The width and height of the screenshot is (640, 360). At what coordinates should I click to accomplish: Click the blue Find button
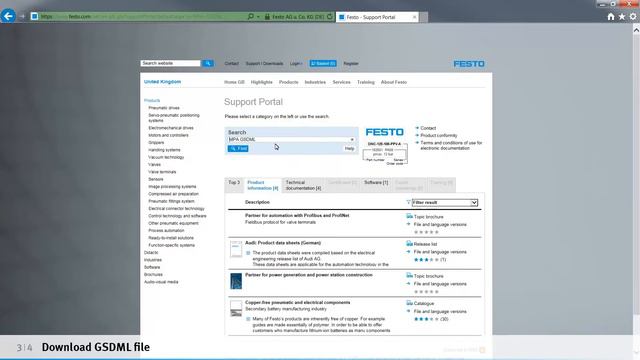click(238, 149)
